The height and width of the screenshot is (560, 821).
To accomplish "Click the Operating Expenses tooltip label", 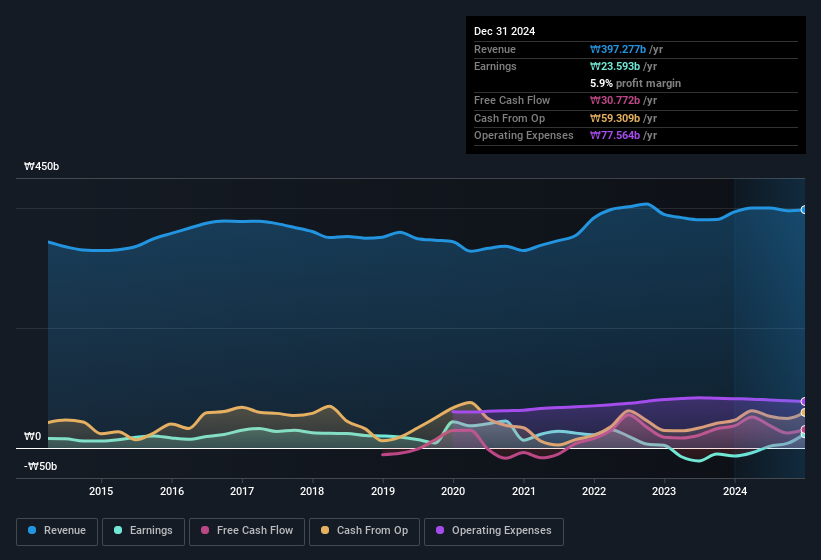I will (x=524, y=136).
